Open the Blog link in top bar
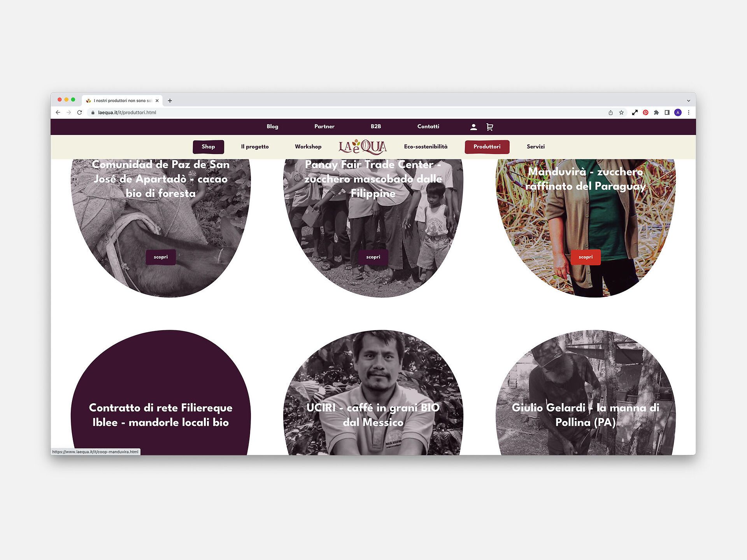Screen dimensions: 747x560 272,126
